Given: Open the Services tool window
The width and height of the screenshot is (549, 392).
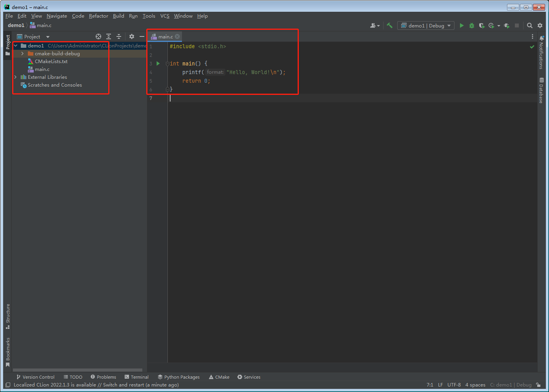Looking at the screenshot, I should (x=249, y=377).
